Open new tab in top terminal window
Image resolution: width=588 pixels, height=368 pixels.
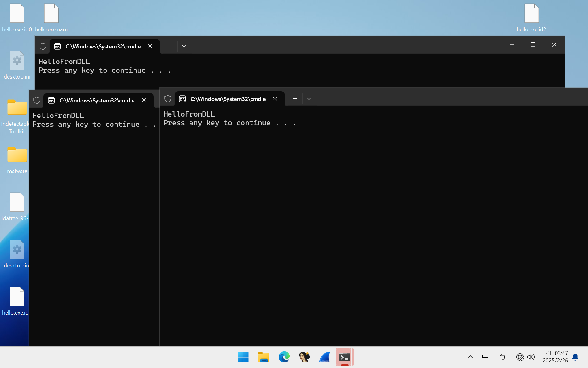pos(170,46)
